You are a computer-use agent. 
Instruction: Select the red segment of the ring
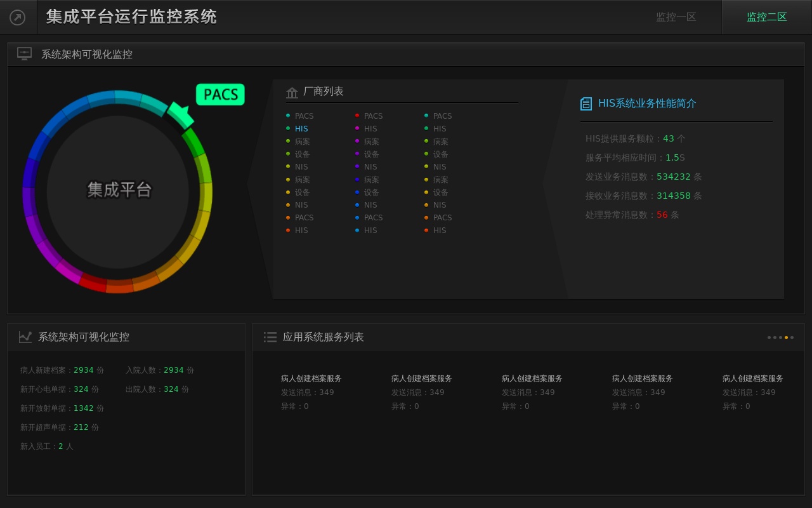tap(93, 282)
